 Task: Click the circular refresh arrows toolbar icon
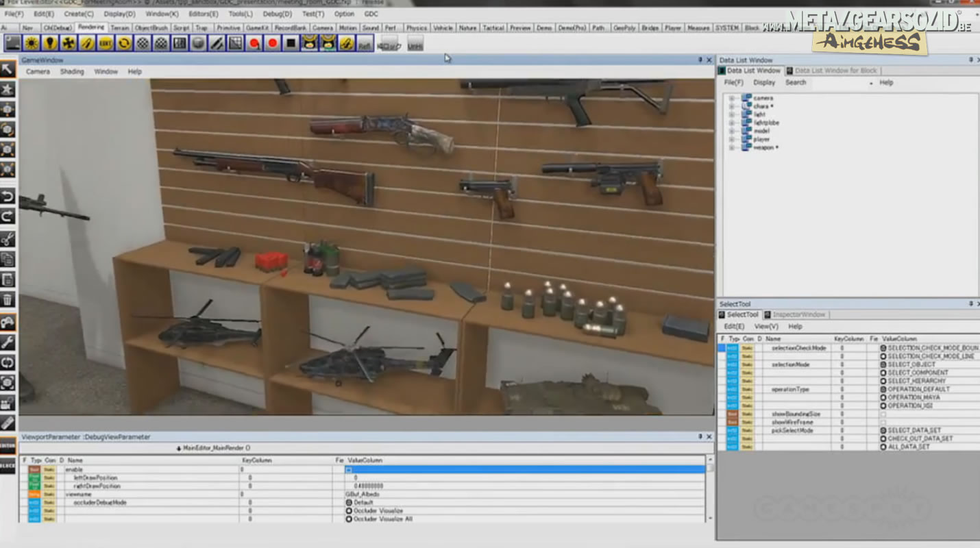(124, 43)
